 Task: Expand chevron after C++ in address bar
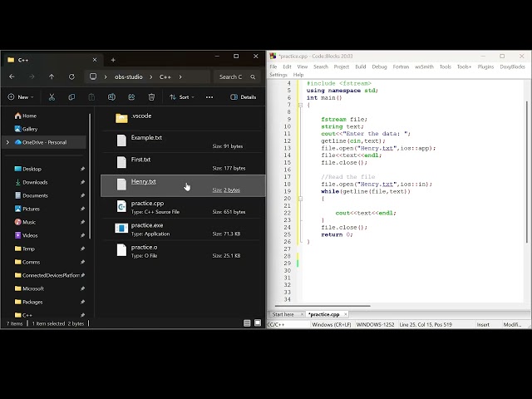tap(180, 77)
